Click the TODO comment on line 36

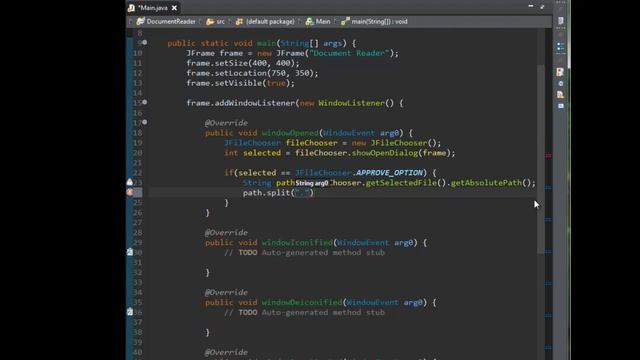(304, 312)
